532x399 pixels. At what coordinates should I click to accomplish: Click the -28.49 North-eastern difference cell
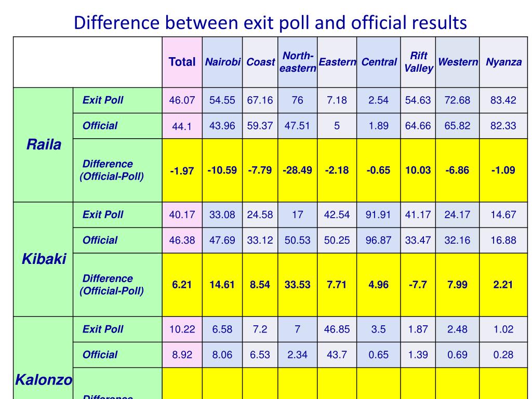point(298,170)
